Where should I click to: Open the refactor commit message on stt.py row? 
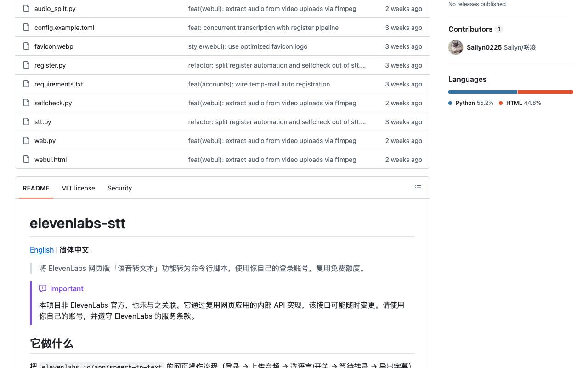[x=277, y=122]
